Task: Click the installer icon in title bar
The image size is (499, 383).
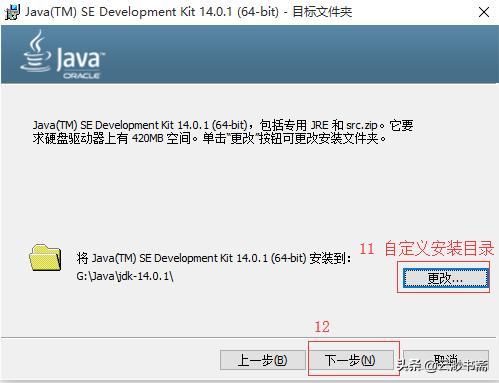Action: coord(12,12)
